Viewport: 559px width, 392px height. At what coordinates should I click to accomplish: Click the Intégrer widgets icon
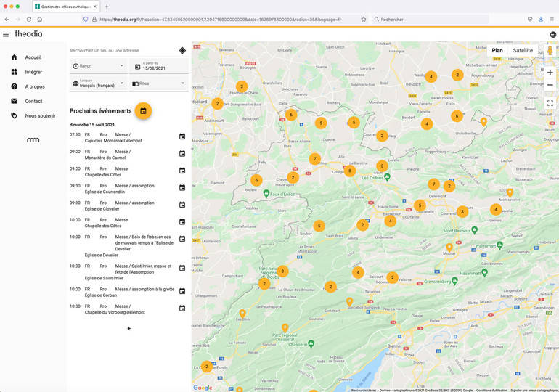(15, 72)
